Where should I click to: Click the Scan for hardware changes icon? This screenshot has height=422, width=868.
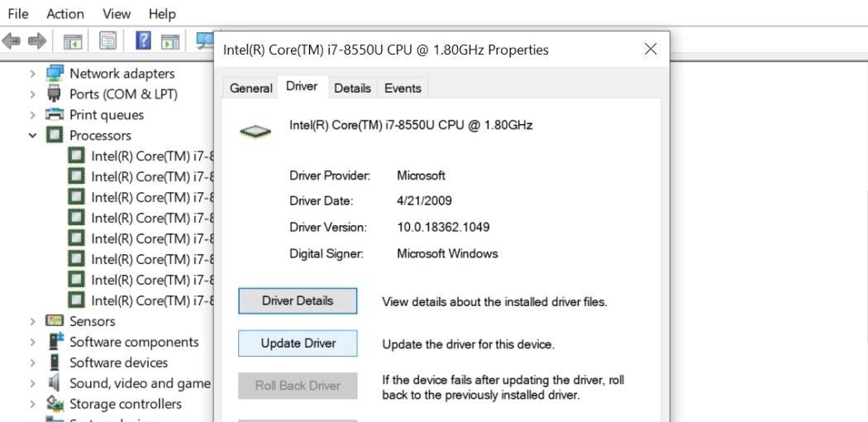pos(205,41)
